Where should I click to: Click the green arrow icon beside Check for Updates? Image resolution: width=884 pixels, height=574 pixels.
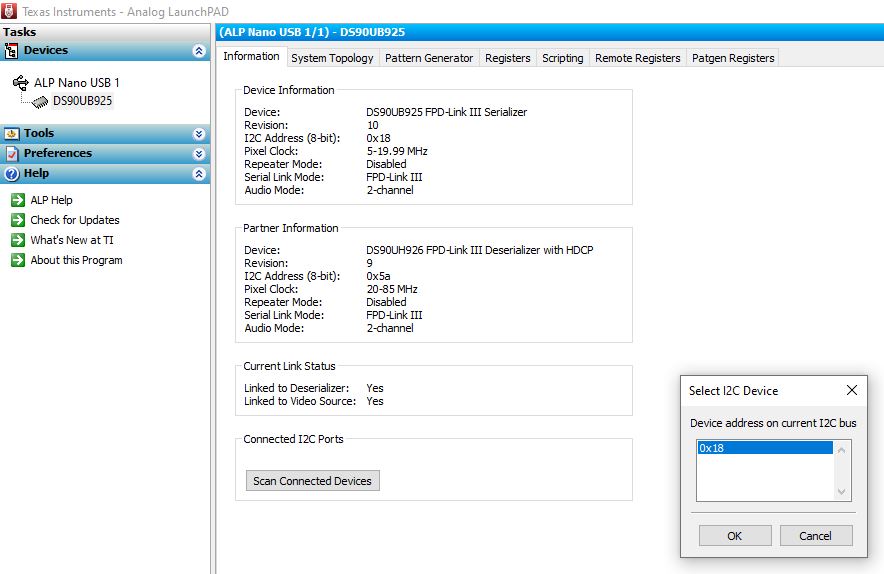coord(18,220)
